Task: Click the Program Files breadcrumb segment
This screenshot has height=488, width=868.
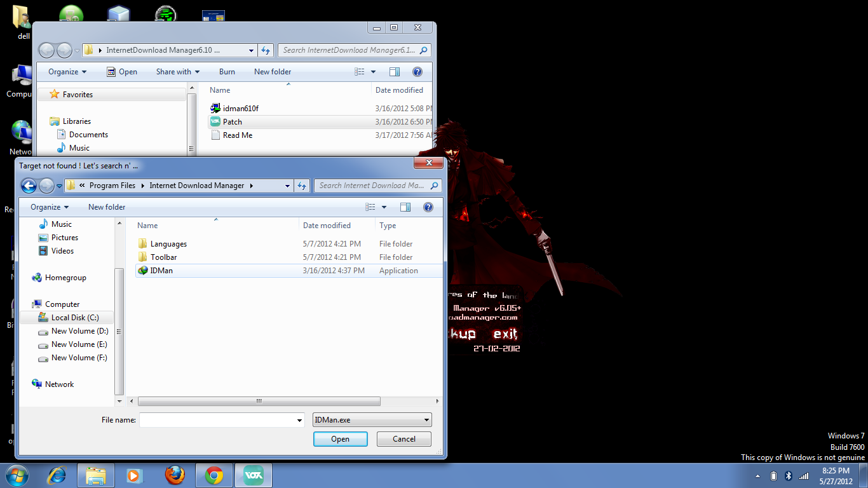Action: [112, 186]
